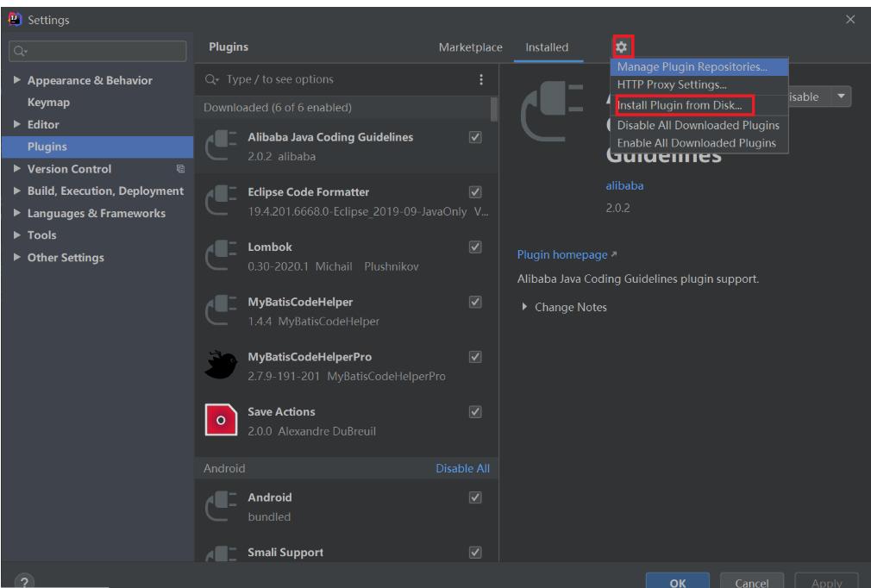Toggle the Save Actions plugin checkbox

click(x=474, y=411)
